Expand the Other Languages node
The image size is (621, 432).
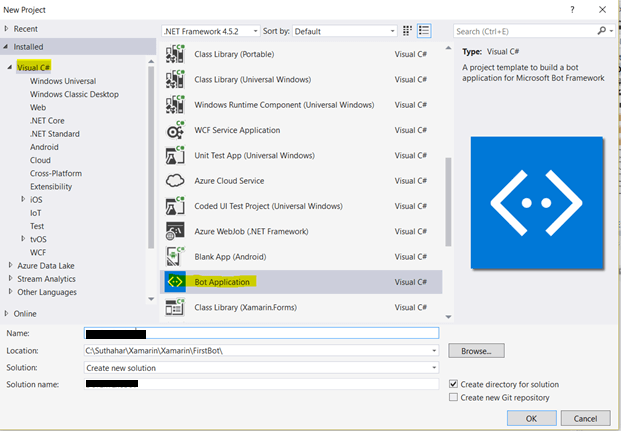[10, 292]
